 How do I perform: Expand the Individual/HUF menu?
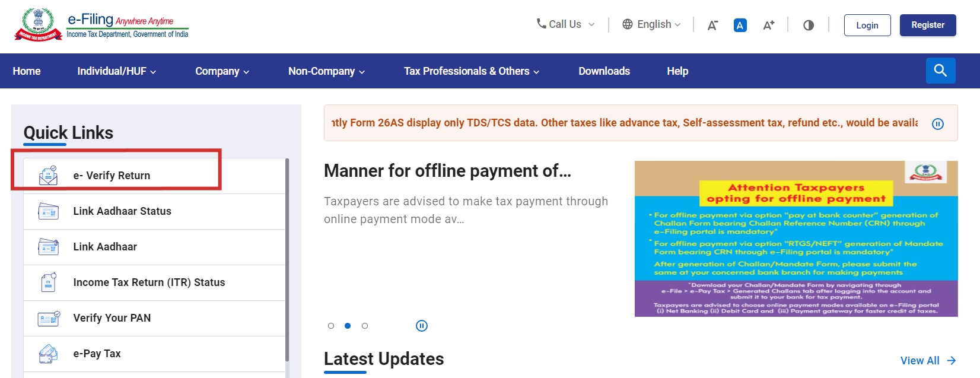point(116,71)
